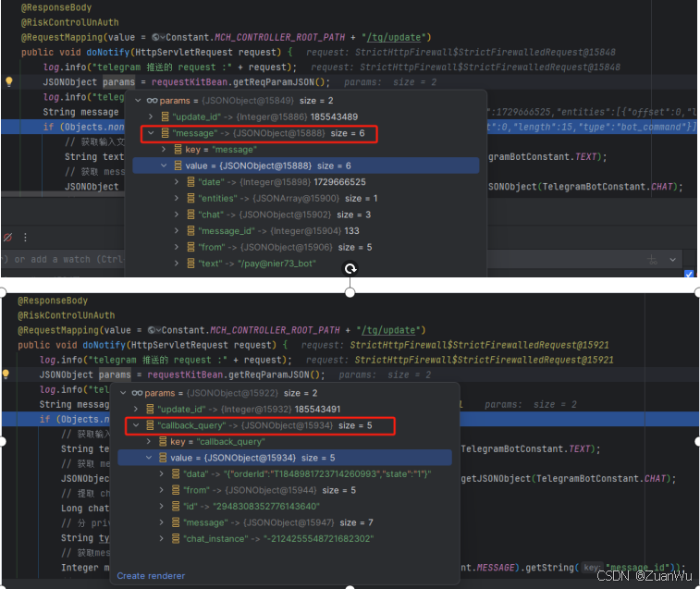This screenshot has width=700, height=589.
Task: Click the field icon next to "id" 2948308352776143640
Action: pyautogui.click(x=176, y=506)
